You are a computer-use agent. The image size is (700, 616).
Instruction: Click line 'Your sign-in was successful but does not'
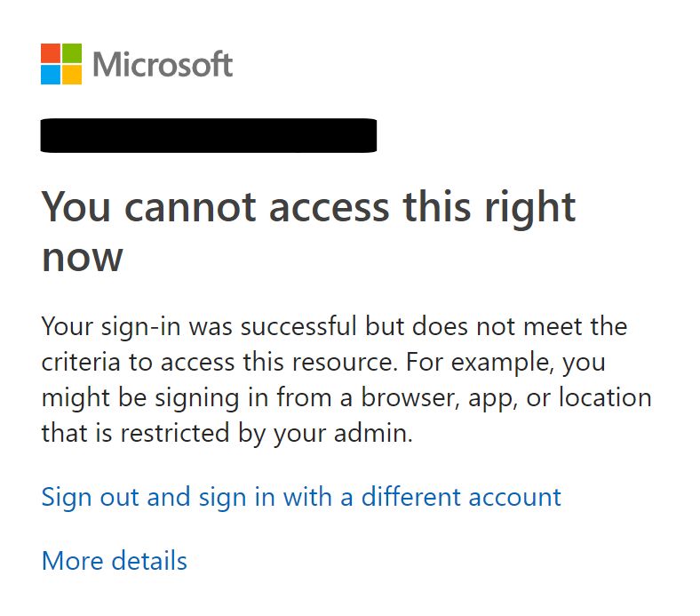[x=334, y=326]
